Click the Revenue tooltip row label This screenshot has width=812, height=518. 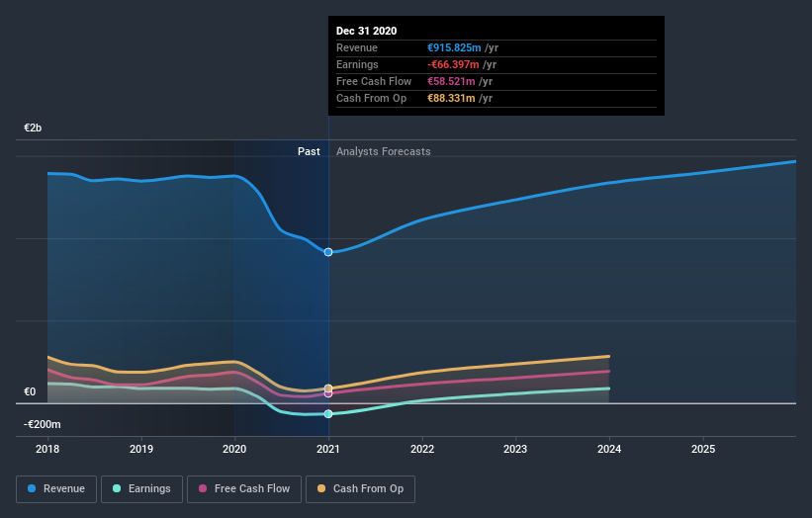point(357,47)
